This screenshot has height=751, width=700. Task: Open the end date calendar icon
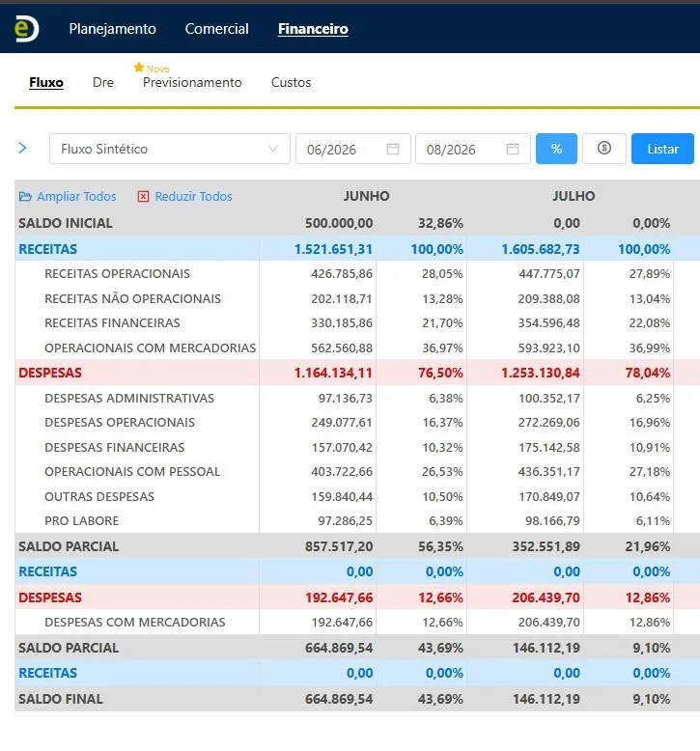(x=513, y=149)
